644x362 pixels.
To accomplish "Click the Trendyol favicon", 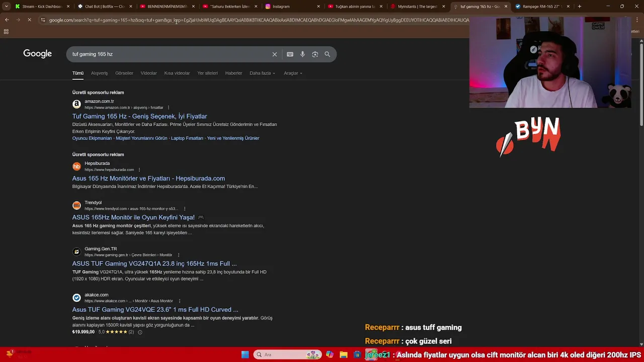I will point(76,205).
